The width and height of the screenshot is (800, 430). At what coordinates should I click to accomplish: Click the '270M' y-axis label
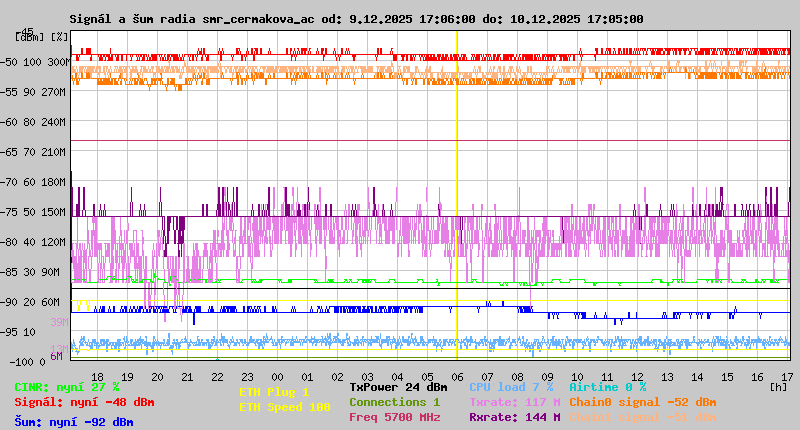click(x=56, y=92)
